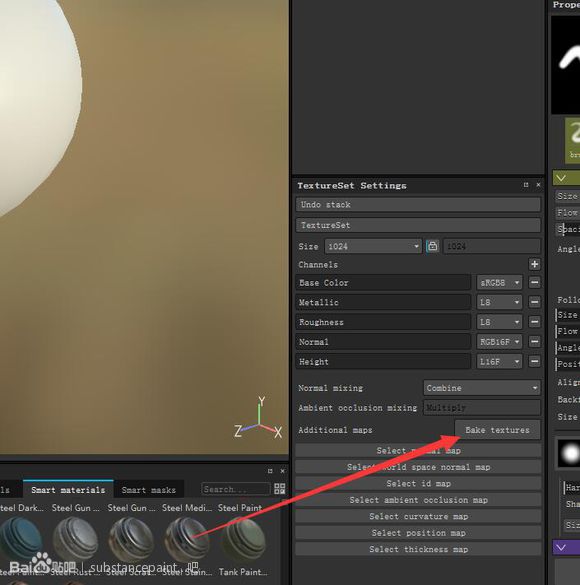Undock the TextureSet Settings panel
Screen dimensions: 580x585
pyautogui.click(x=526, y=185)
